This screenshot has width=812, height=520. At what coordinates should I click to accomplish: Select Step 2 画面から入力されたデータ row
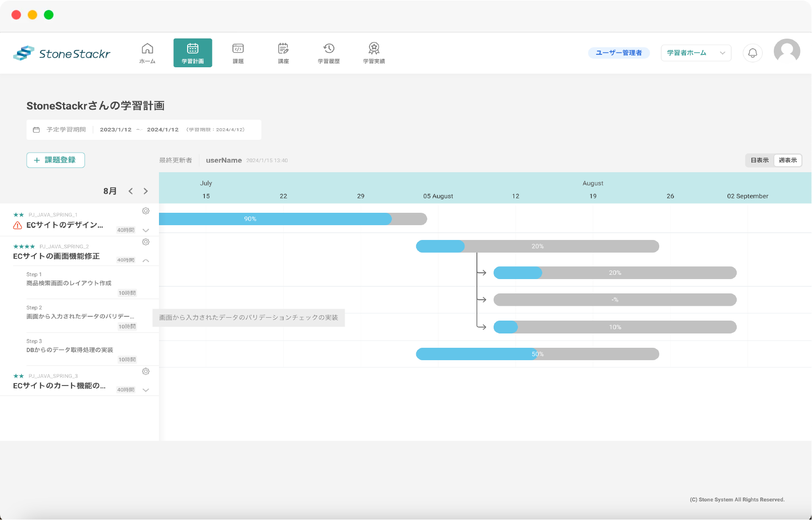coord(79,316)
